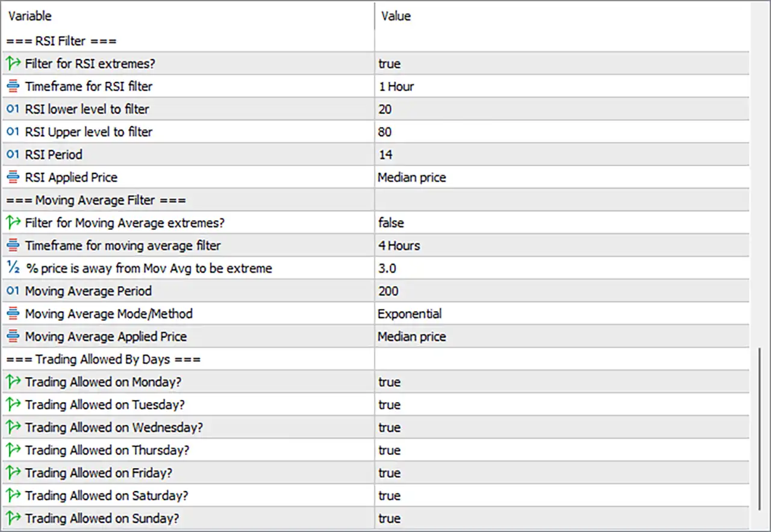Click the fraction icon beside % price is away

[x=13, y=268]
